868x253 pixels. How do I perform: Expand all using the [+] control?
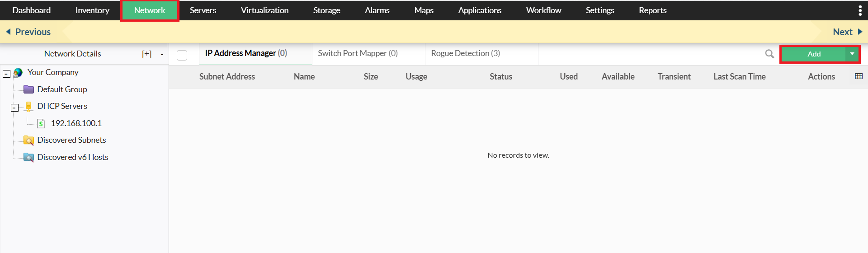click(147, 54)
